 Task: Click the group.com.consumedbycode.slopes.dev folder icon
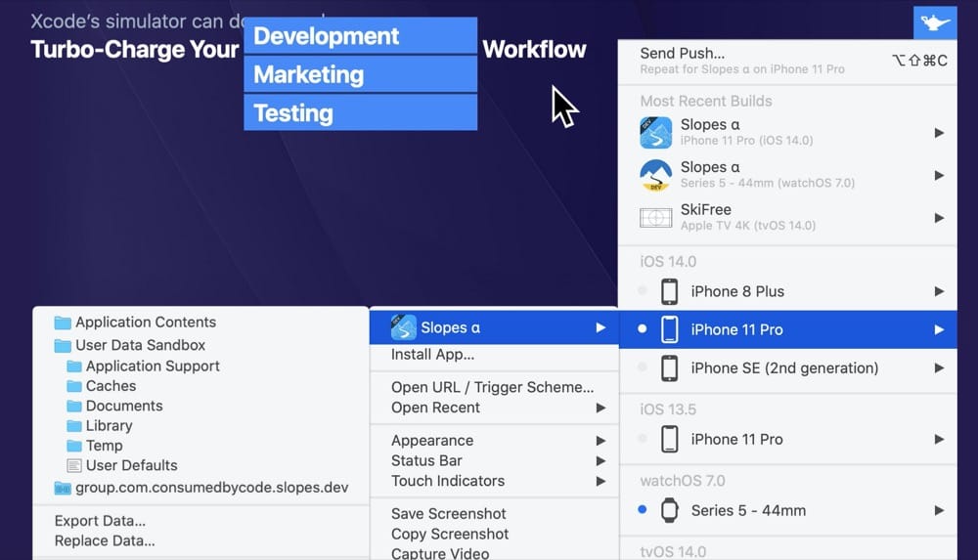(x=63, y=488)
